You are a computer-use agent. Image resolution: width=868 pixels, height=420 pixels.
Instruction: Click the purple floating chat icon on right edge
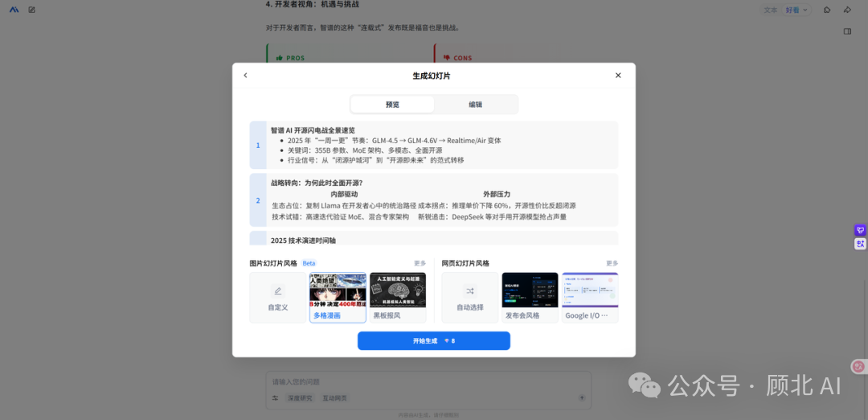pyautogui.click(x=860, y=230)
